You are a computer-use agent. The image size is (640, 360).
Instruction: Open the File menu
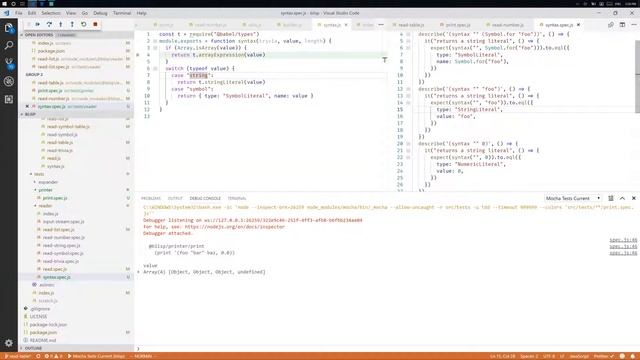click(19, 13)
